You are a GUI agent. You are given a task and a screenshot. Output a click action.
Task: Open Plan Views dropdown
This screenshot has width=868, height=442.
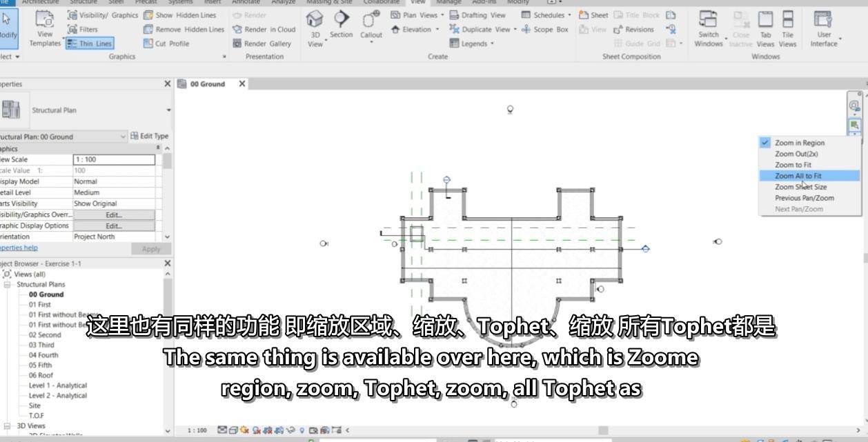click(x=417, y=15)
